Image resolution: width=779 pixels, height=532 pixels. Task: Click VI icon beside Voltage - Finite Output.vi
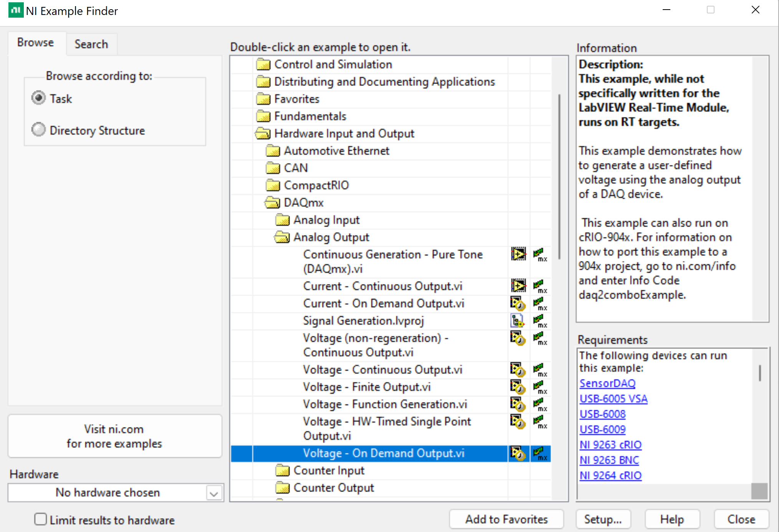pyautogui.click(x=518, y=387)
